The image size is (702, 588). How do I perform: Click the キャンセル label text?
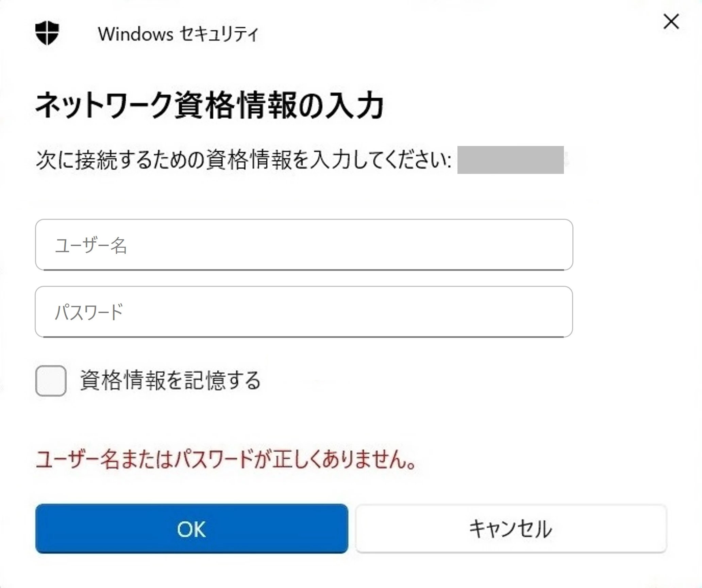point(511,529)
